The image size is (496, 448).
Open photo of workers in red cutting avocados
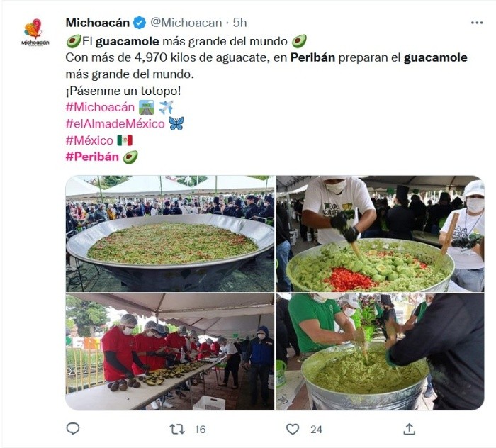tap(170, 352)
